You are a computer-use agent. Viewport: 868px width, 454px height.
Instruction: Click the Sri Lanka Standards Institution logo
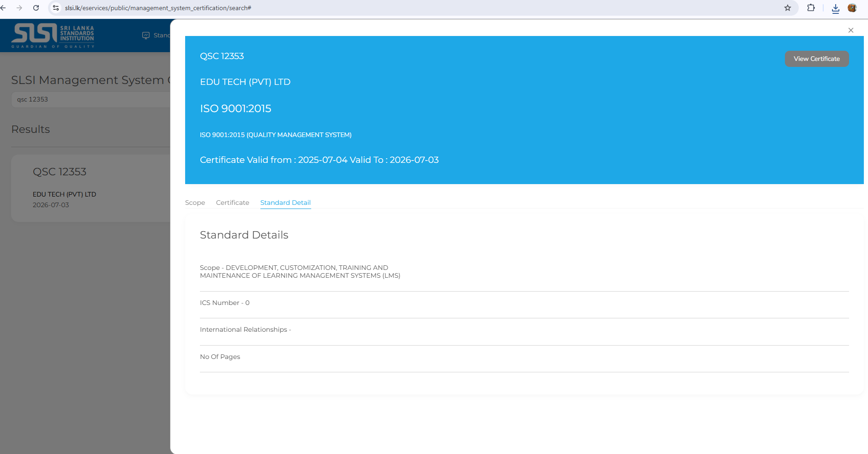[53, 36]
